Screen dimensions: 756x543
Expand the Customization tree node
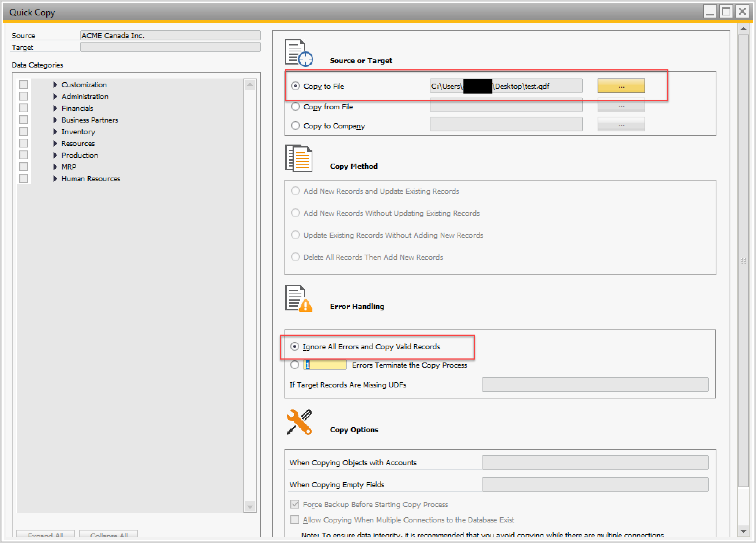coord(55,85)
